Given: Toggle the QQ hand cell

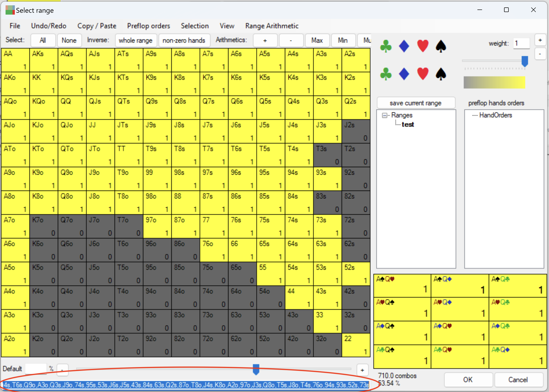Looking at the screenshot, I should pos(72,108).
